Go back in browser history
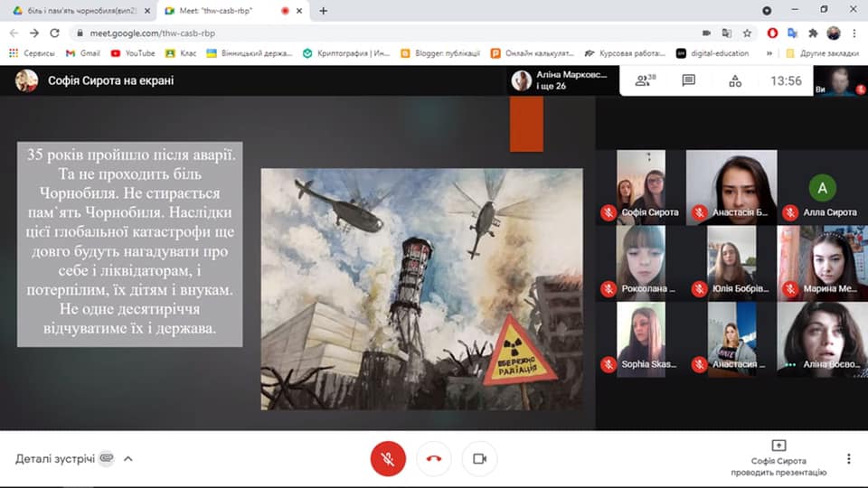This screenshot has width=868, height=488. (x=14, y=33)
